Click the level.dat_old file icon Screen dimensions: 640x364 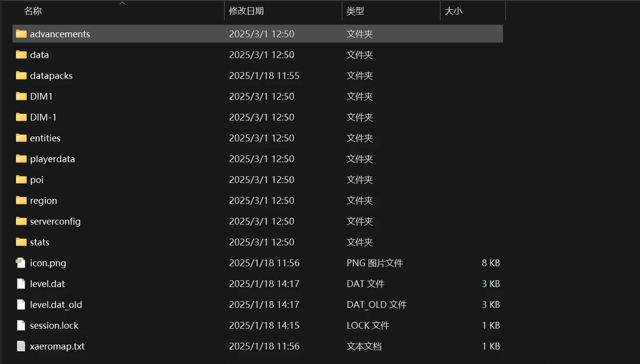point(21,304)
